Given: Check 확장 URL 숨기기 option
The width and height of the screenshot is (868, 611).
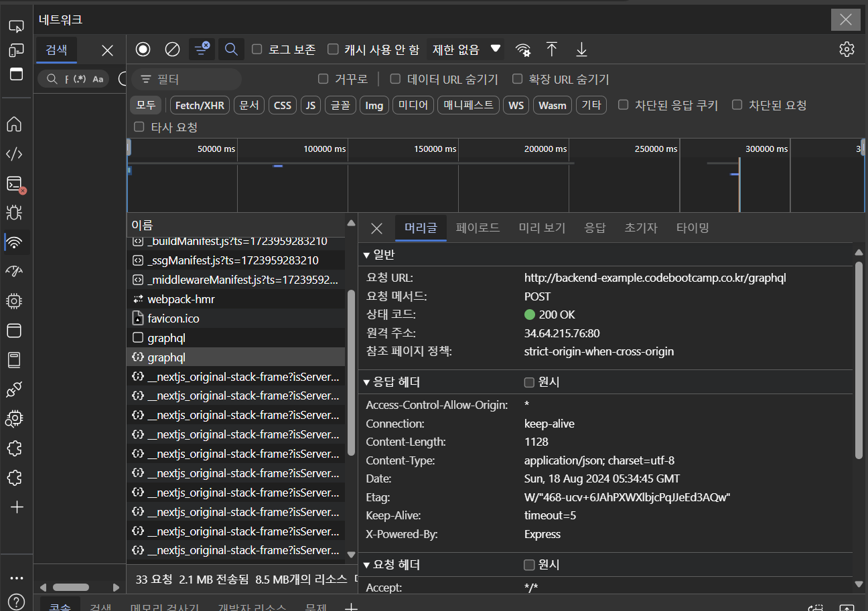Looking at the screenshot, I should [x=517, y=79].
